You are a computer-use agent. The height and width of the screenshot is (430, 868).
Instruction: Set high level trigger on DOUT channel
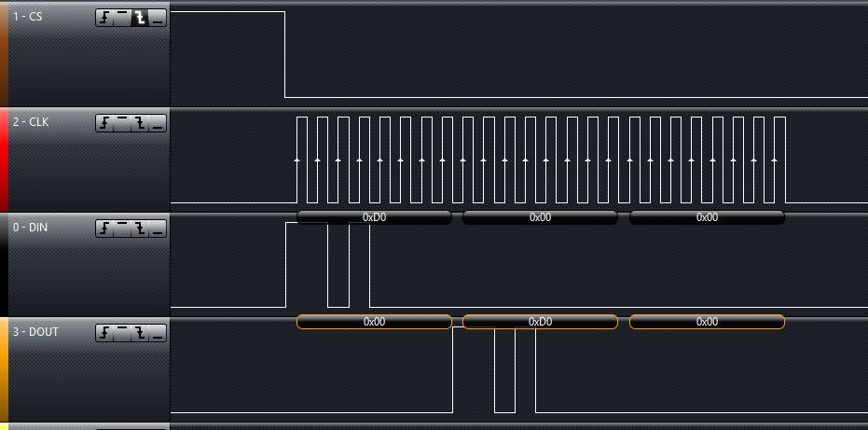(122, 333)
